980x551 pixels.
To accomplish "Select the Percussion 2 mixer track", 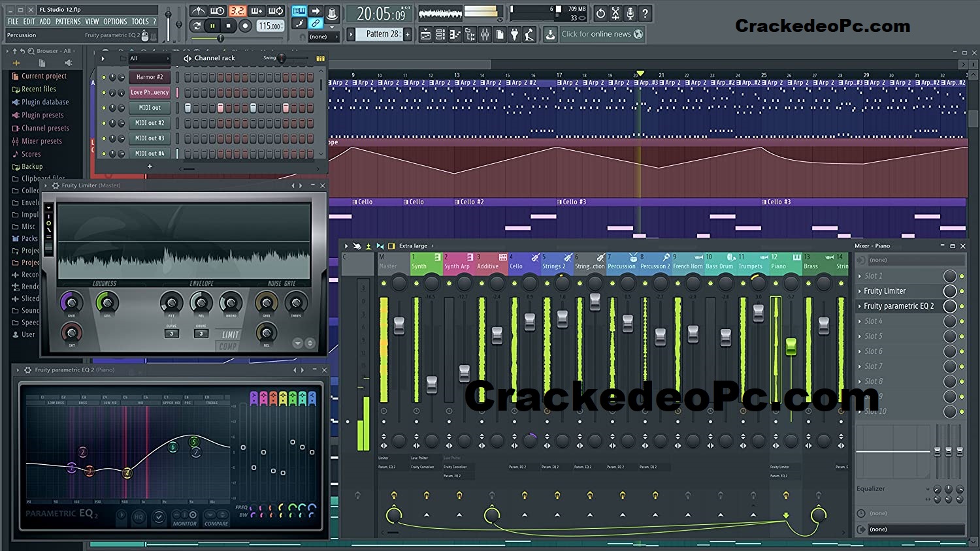I will (x=655, y=262).
